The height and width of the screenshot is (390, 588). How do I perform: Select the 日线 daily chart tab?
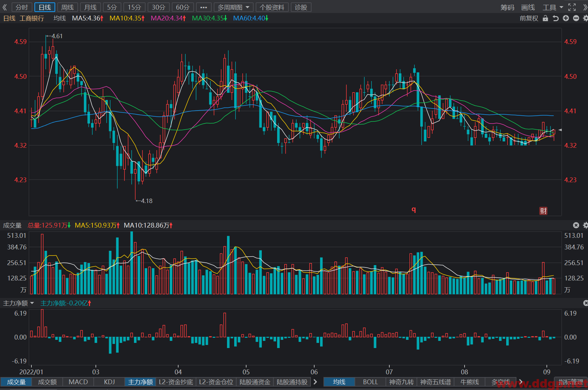[x=45, y=7]
